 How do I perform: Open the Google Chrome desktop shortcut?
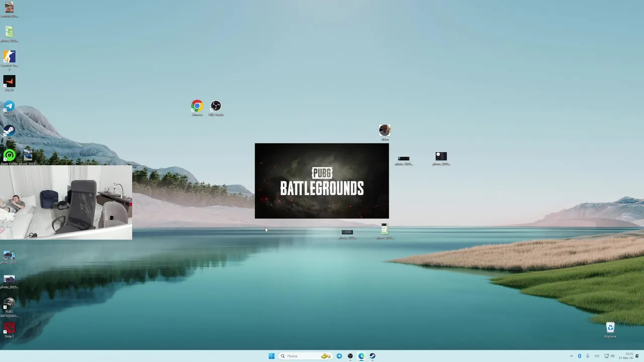[x=197, y=108]
